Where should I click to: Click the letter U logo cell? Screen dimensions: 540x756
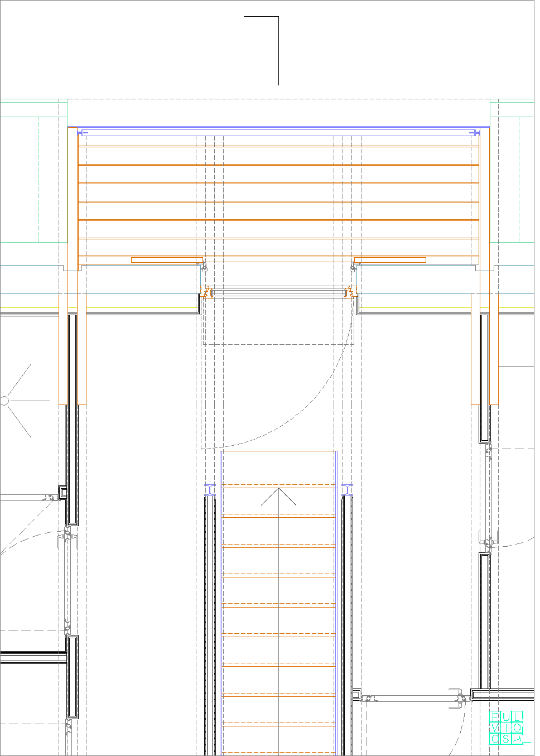[x=506, y=717]
